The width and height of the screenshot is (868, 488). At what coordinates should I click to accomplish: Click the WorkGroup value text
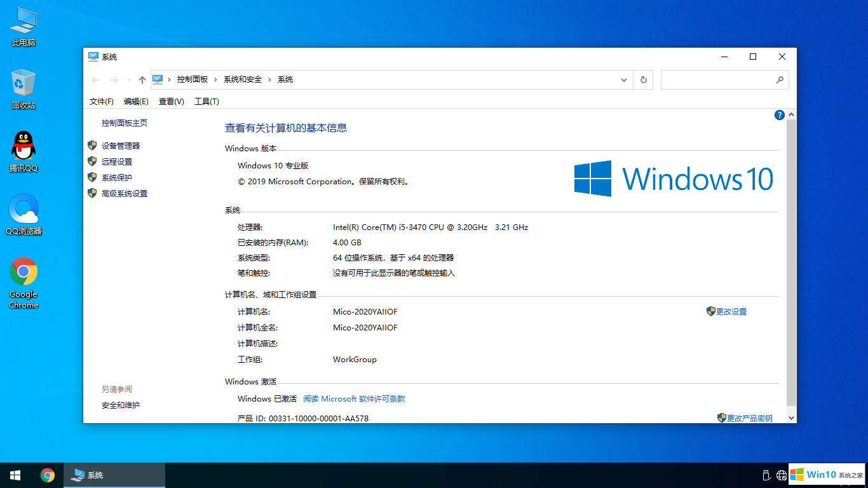coord(355,360)
